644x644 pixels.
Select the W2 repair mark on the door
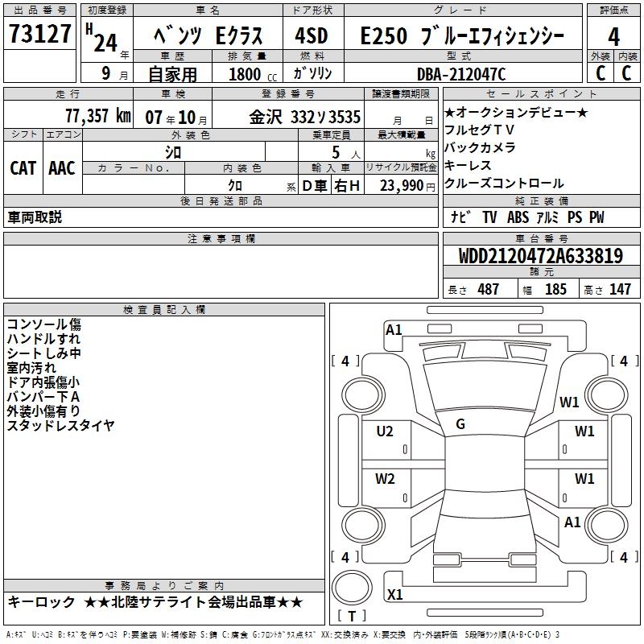(385, 479)
